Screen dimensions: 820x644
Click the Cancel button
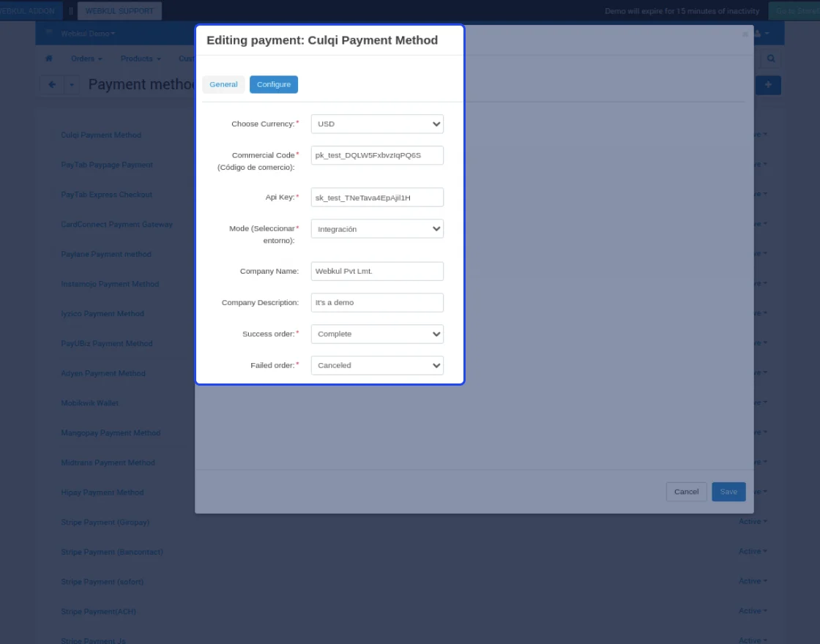click(686, 491)
